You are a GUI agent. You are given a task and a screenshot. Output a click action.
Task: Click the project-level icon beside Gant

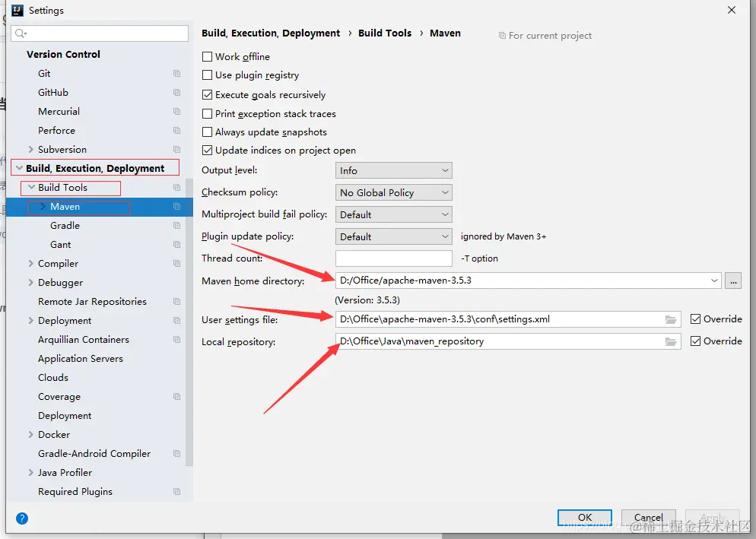point(176,245)
